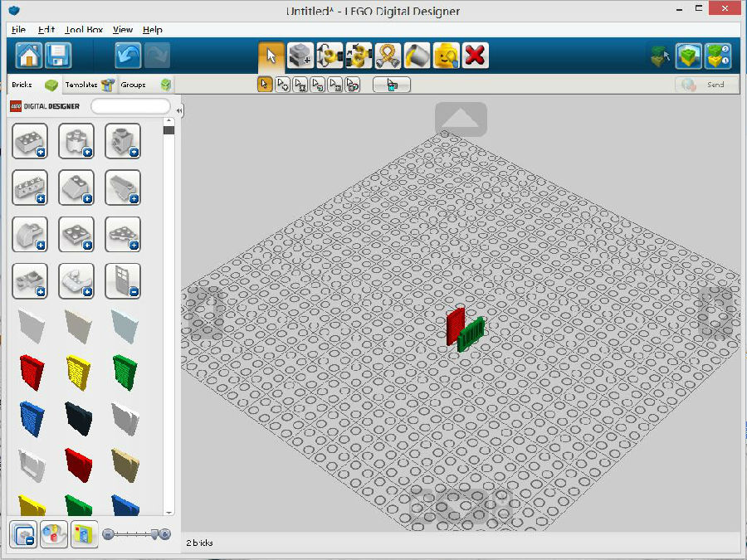Collapse the brick palette panel
Screen dimensions: 747x560
point(179,109)
